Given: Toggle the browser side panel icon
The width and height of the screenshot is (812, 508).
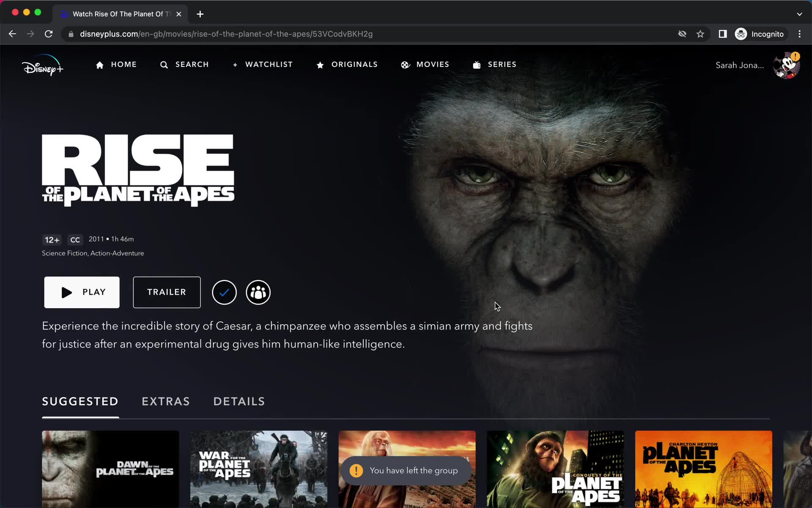Looking at the screenshot, I should (x=723, y=34).
